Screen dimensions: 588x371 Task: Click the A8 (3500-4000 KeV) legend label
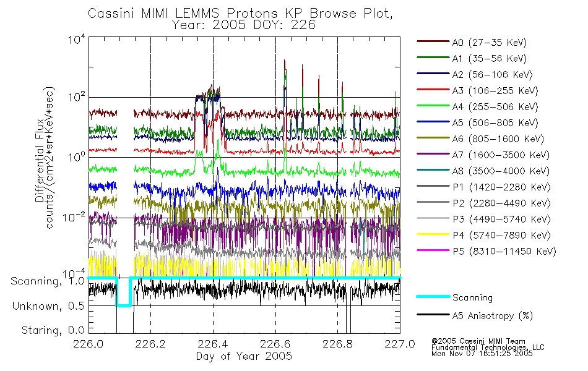(501, 171)
